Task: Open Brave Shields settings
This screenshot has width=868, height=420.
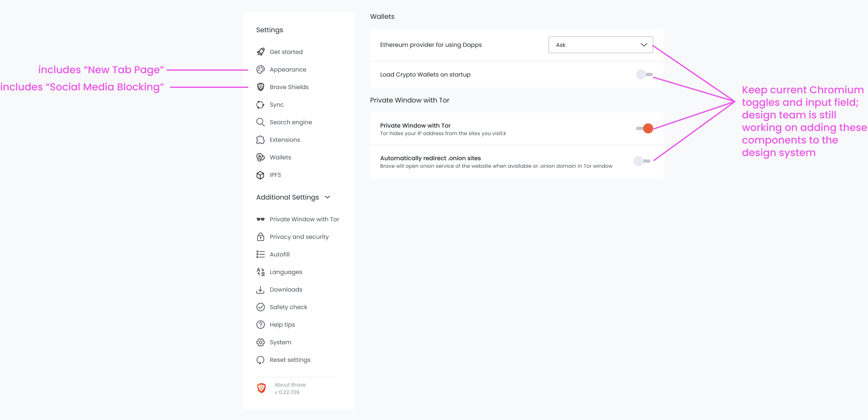Action: [x=289, y=87]
